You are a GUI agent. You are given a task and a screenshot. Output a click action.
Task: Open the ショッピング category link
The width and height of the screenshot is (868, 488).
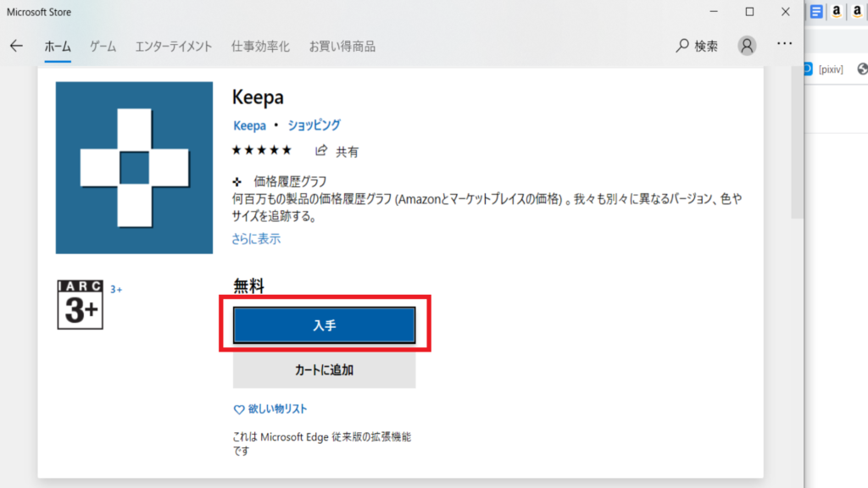point(314,125)
